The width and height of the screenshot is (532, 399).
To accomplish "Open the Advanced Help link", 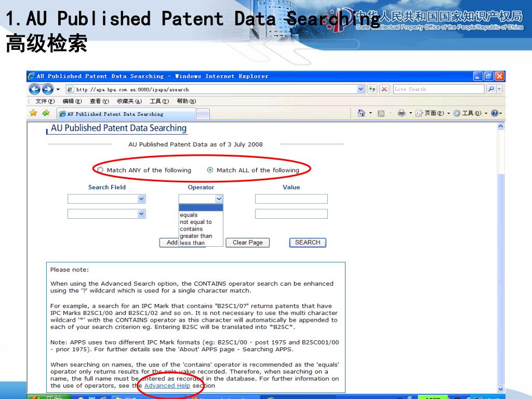I will pyautogui.click(x=167, y=386).
